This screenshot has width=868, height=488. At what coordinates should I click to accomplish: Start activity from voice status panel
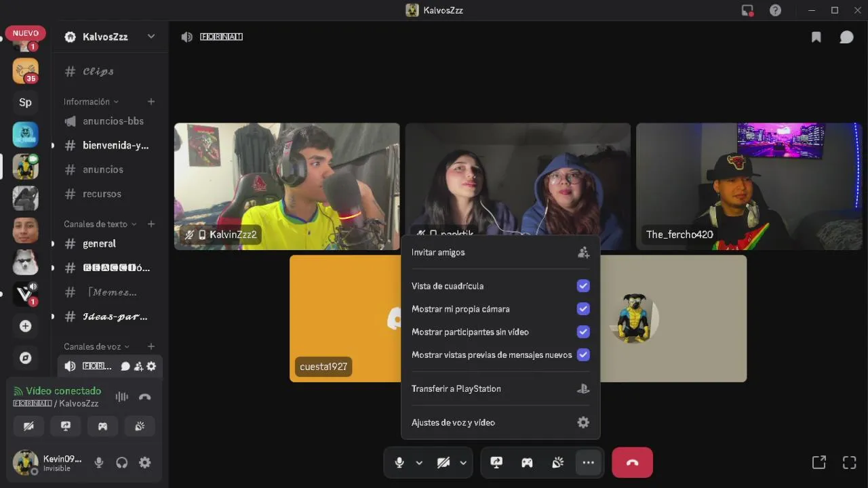point(102,426)
